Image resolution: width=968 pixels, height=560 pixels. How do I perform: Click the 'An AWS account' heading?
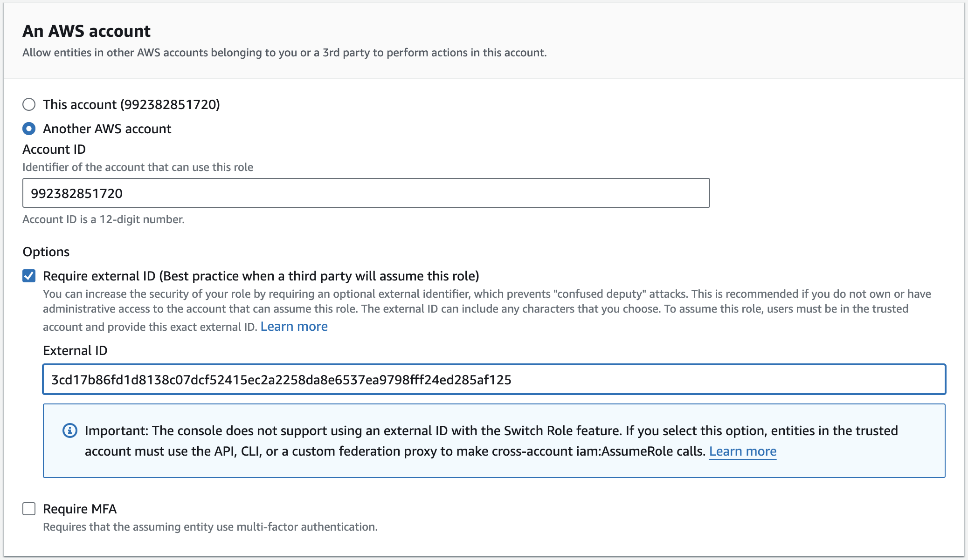86,31
